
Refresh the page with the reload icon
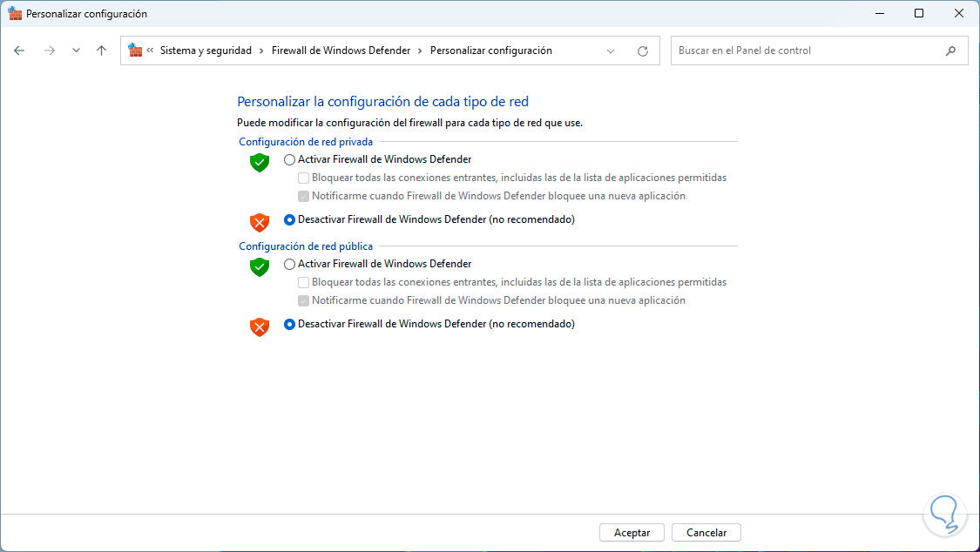point(643,51)
